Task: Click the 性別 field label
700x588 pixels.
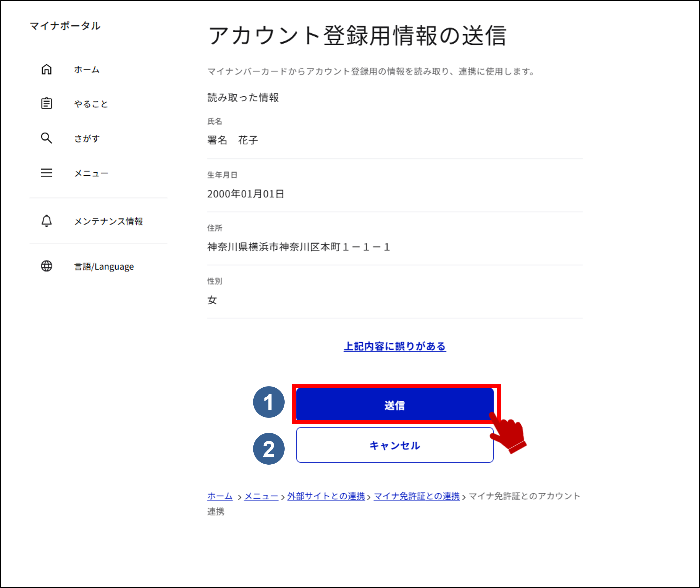Action: [215, 281]
